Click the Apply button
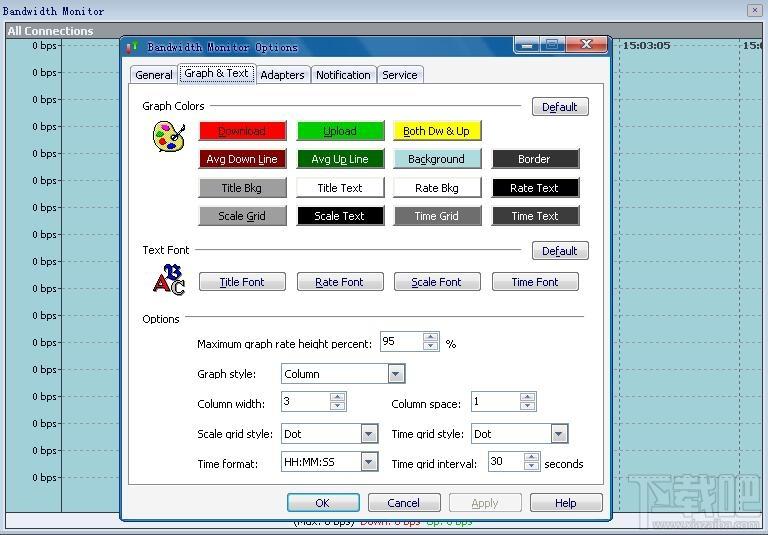 [x=485, y=503]
